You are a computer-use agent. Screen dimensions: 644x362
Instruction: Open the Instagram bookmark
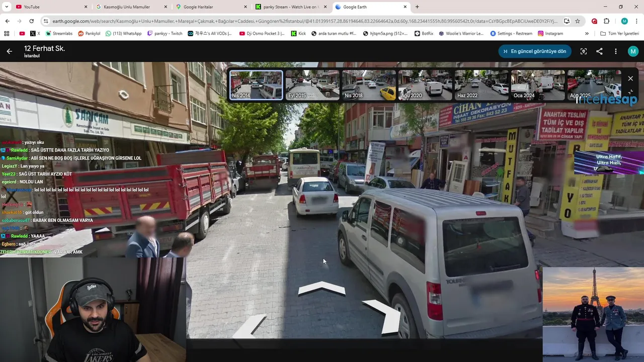550,33
